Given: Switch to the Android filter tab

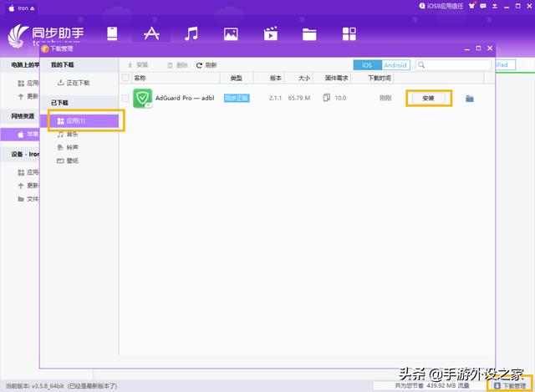Looking at the screenshot, I should tap(395, 65).
